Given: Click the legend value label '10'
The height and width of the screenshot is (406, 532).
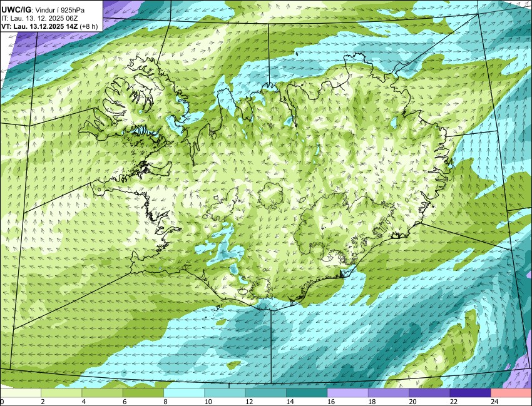Looking at the screenshot, I should 208,402.
